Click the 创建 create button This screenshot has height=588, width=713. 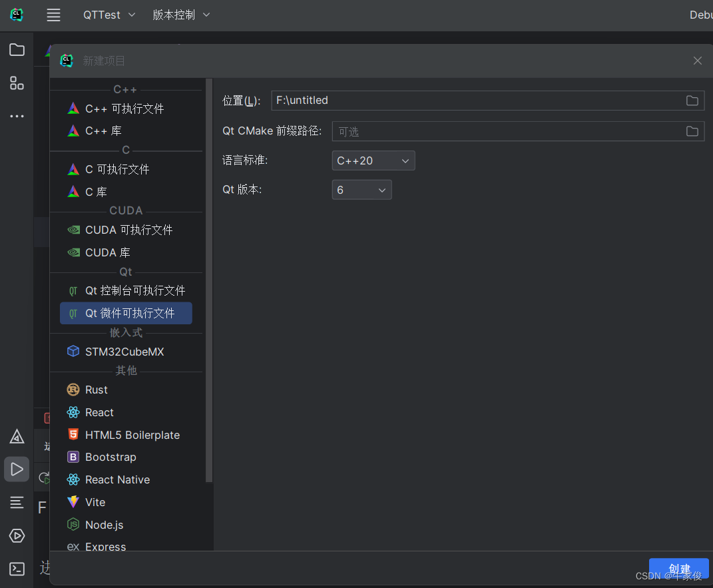click(679, 569)
